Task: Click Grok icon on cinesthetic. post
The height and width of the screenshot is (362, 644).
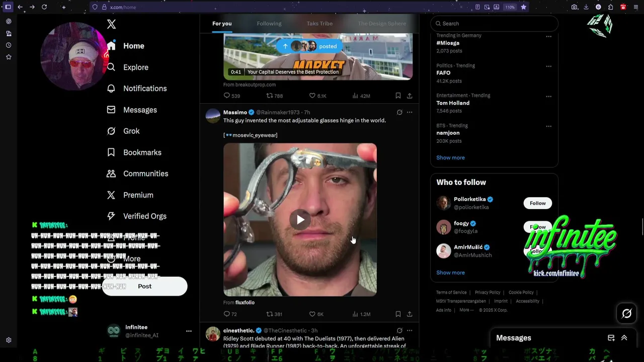Action: (399, 330)
